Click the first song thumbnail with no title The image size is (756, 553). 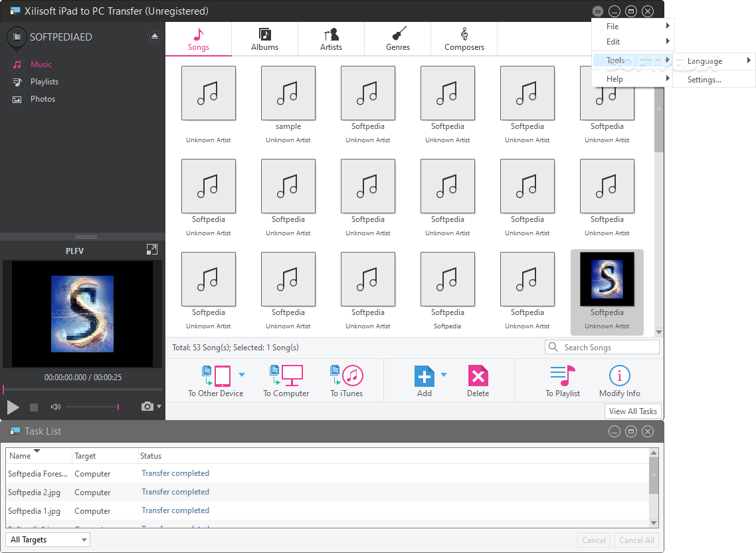click(x=209, y=93)
